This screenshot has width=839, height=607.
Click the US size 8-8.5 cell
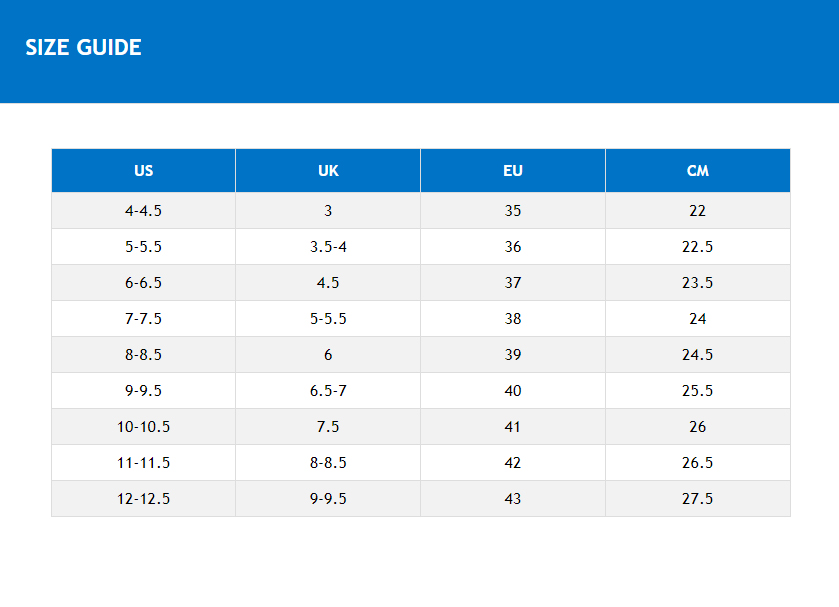[143, 355]
